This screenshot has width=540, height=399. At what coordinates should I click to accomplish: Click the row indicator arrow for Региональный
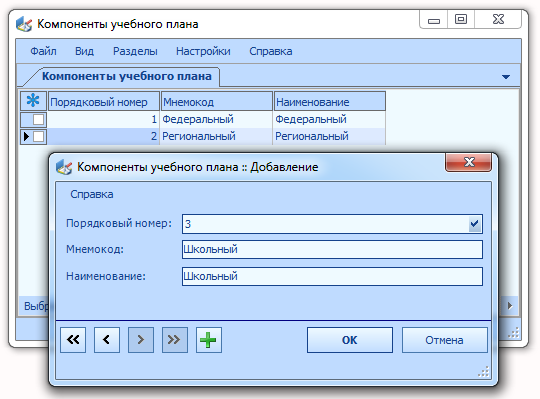(26, 136)
